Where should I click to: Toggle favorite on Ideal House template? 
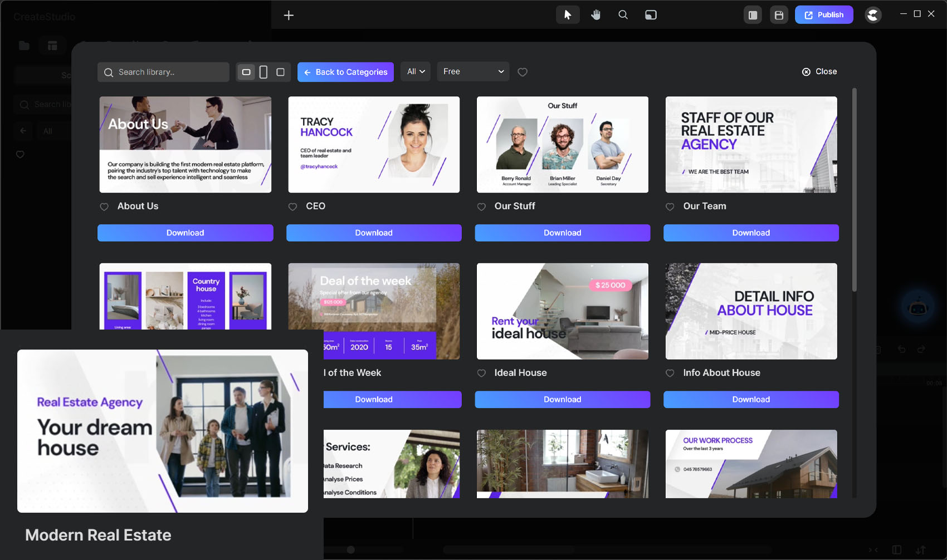point(481,373)
